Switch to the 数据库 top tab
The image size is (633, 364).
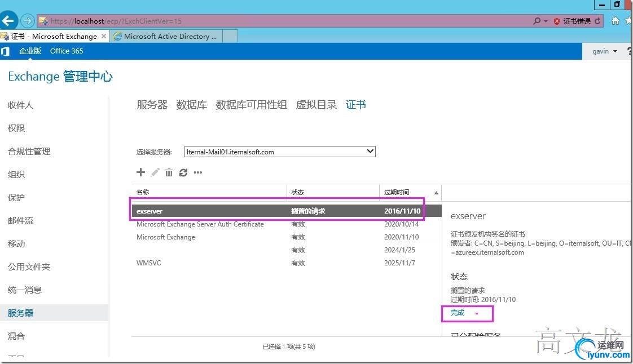pyautogui.click(x=192, y=105)
